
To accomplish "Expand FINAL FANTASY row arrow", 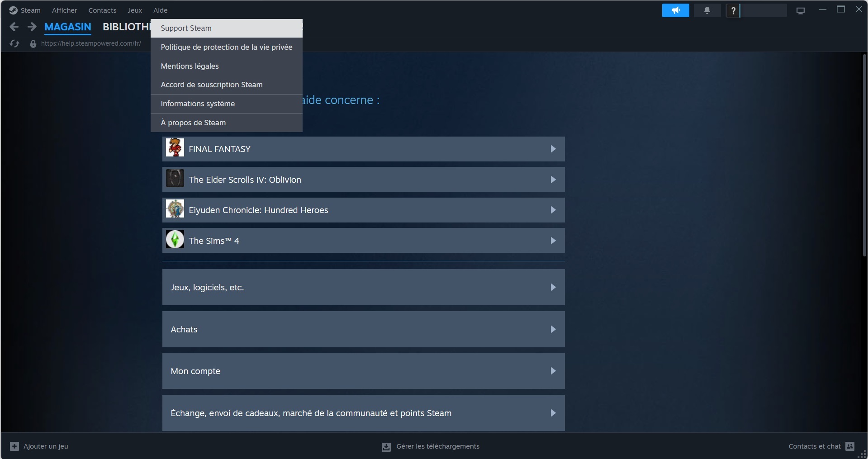I will [553, 149].
